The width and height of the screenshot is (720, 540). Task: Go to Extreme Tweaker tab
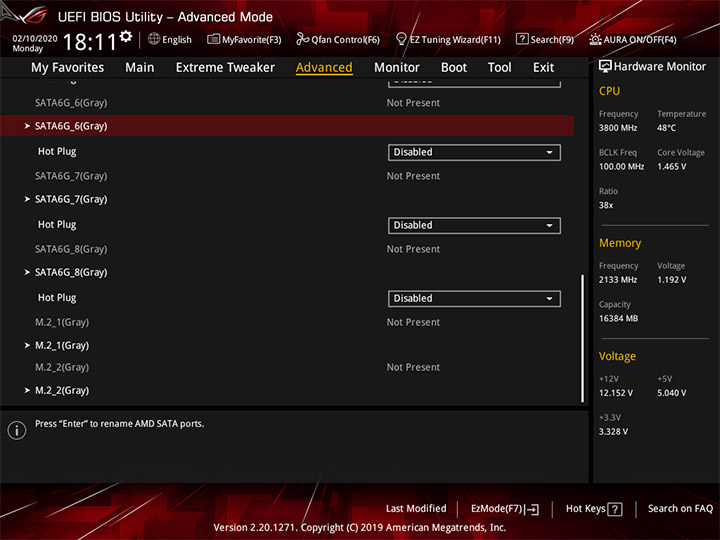[225, 68]
